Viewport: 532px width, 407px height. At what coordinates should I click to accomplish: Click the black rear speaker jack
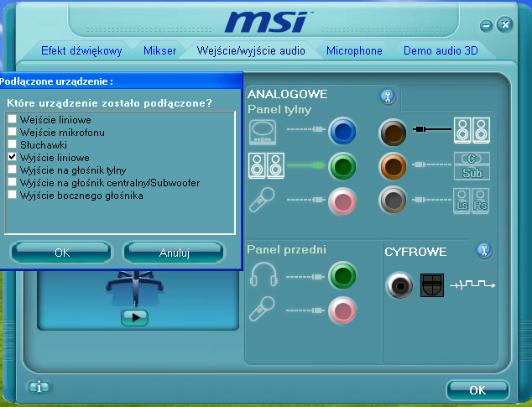pos(393,133)
